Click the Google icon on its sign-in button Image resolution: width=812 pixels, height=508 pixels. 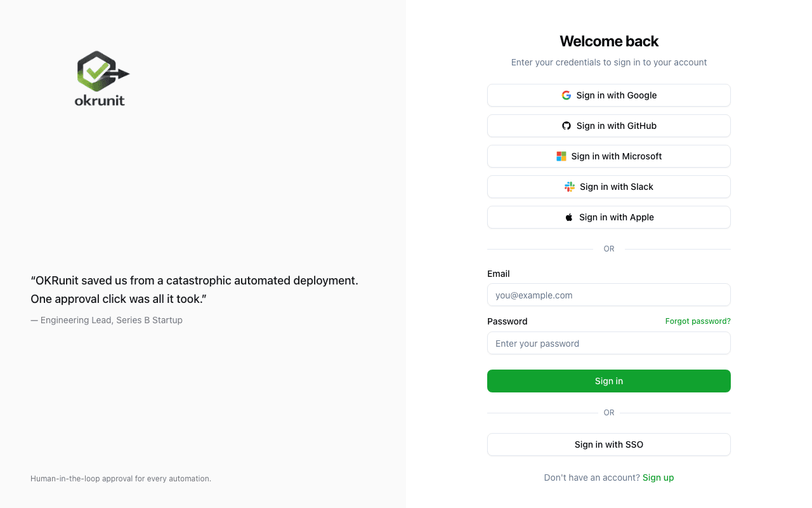(566, 95)
